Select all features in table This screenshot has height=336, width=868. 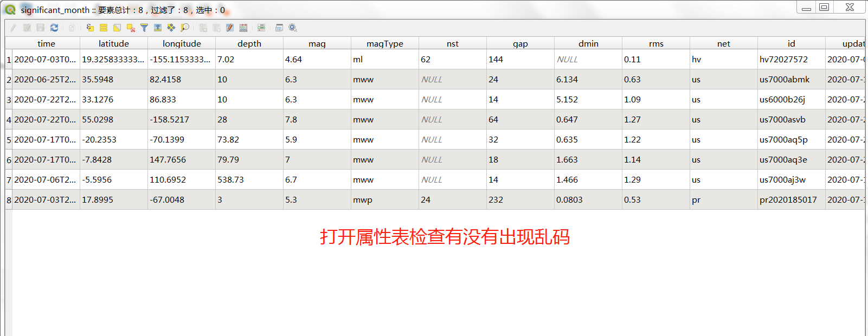(104, 28)
